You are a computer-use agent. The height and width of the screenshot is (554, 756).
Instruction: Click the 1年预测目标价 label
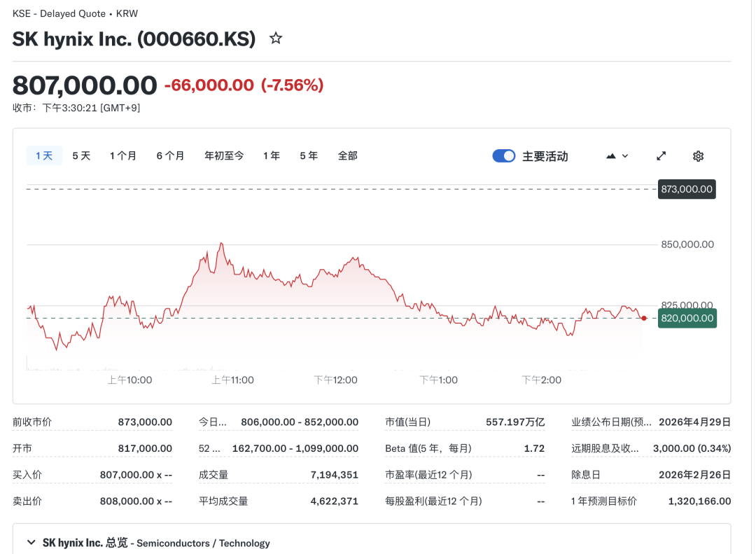(x=604, y=501)
